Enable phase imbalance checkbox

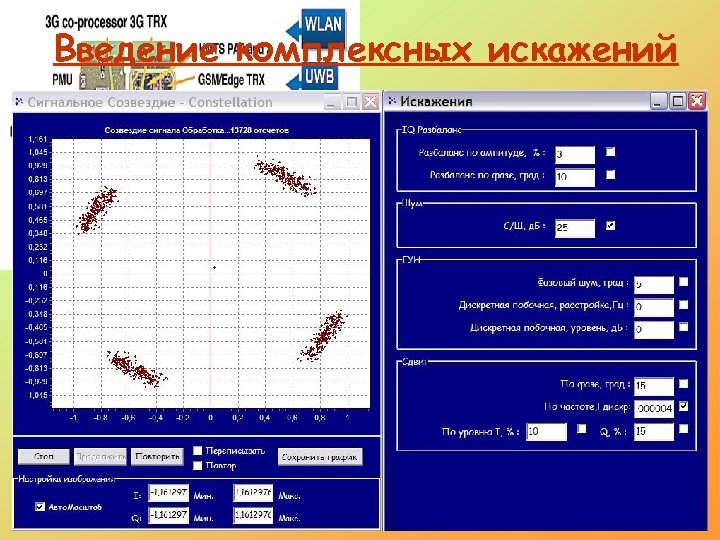pos(610,174)
